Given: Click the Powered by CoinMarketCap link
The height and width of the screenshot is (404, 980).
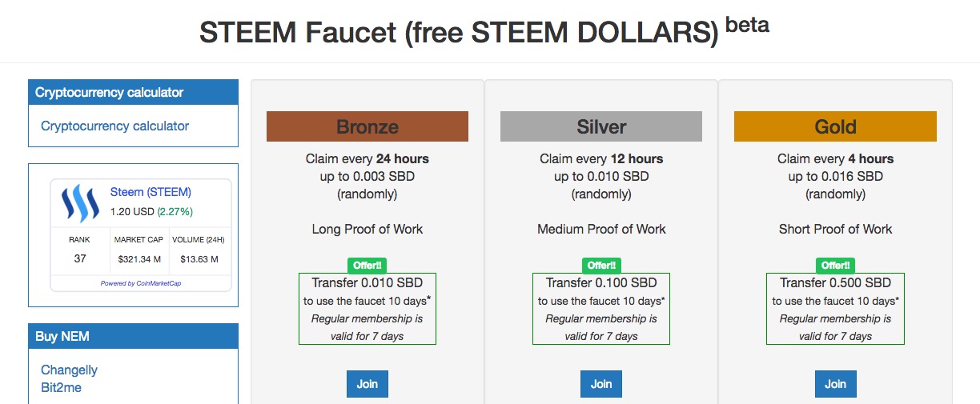Looking at the screenshot, I should [x=141, y=283].
